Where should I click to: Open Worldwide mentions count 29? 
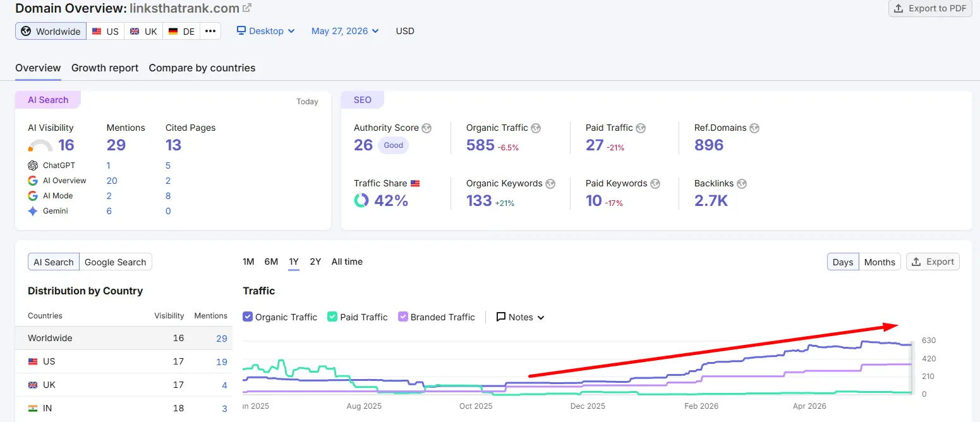(x=221, y=339)
